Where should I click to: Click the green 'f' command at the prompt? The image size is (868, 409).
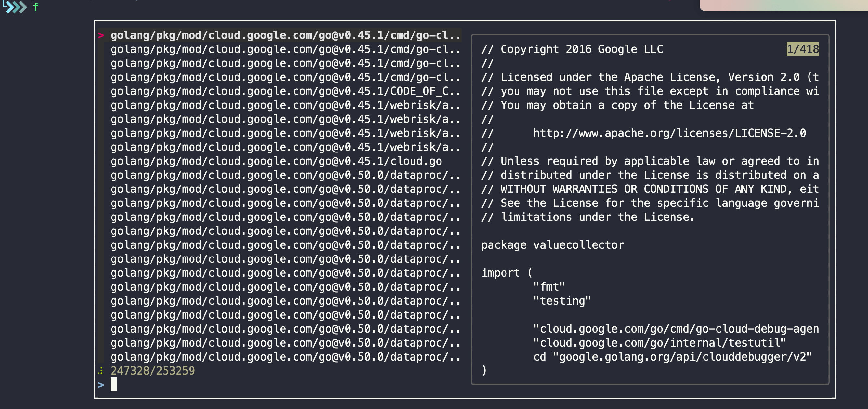click(x=36, y=7)
